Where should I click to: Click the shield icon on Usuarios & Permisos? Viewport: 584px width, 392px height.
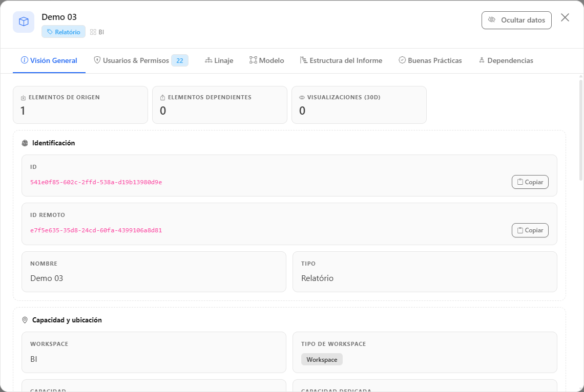click(97, 60)
